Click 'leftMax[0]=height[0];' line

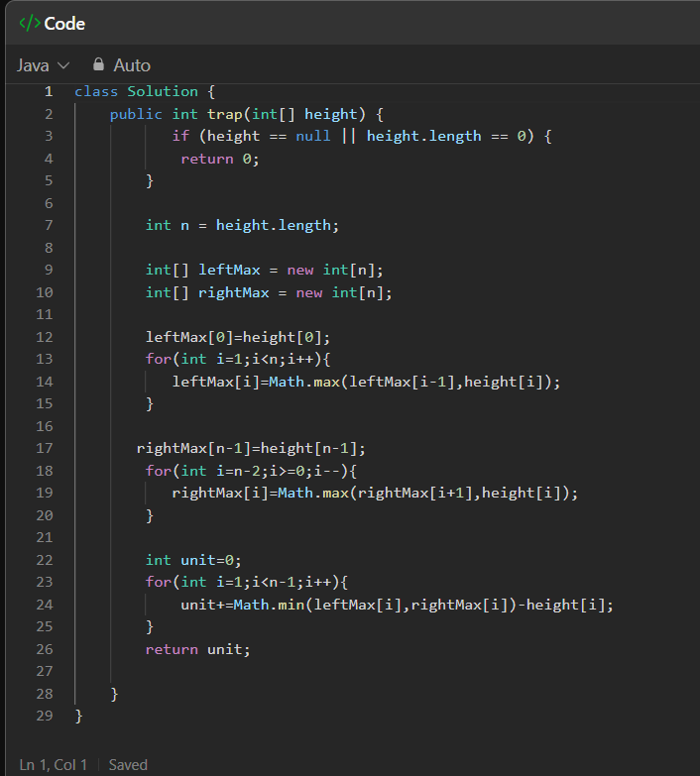(238, 338)
